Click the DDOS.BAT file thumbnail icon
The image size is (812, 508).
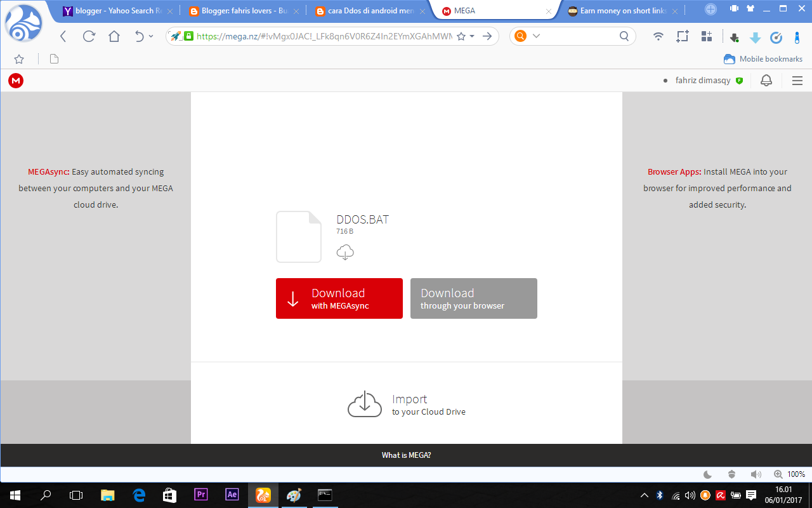tap(299, 237)
